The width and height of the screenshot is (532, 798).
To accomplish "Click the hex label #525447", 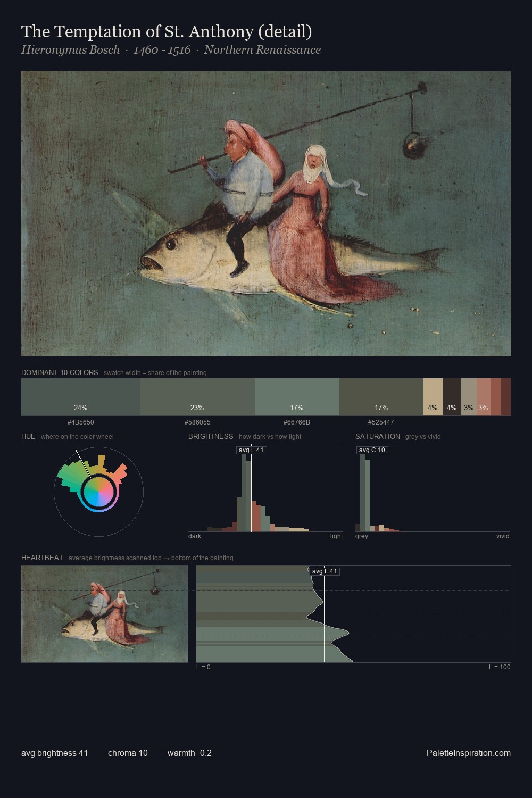I will point(381,422).
